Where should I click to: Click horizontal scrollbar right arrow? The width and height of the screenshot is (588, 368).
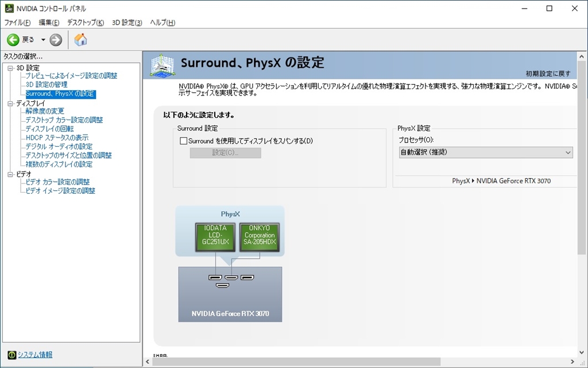click(x=572, y=362)
